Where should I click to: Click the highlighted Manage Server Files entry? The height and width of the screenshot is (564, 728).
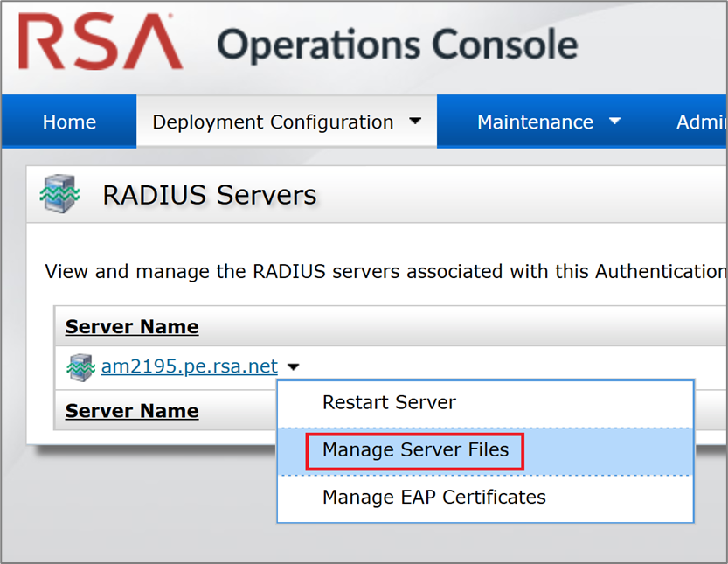[x=416, y=450]
